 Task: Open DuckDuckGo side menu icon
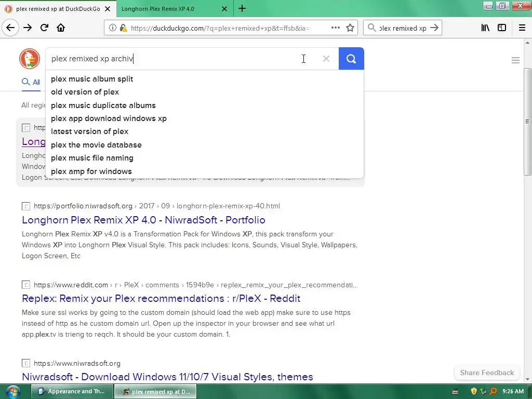[515, 60]
